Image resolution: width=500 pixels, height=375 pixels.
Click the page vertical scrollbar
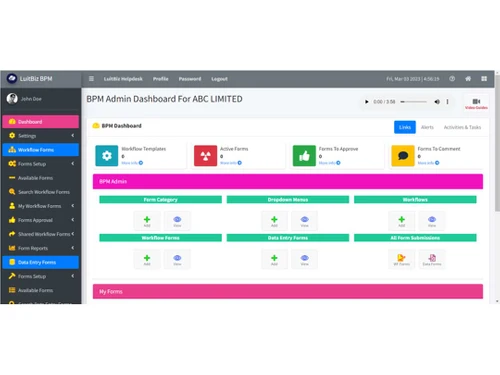tap(497, 143)
